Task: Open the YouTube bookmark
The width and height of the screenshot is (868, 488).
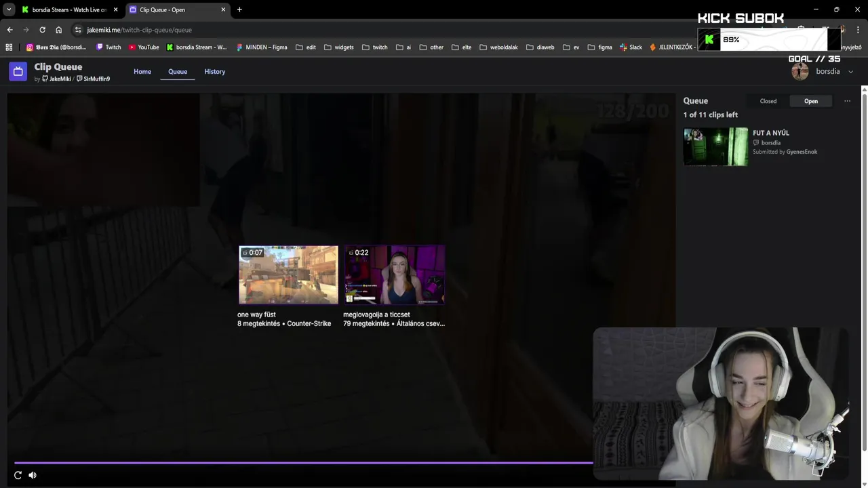Action: 144,47
